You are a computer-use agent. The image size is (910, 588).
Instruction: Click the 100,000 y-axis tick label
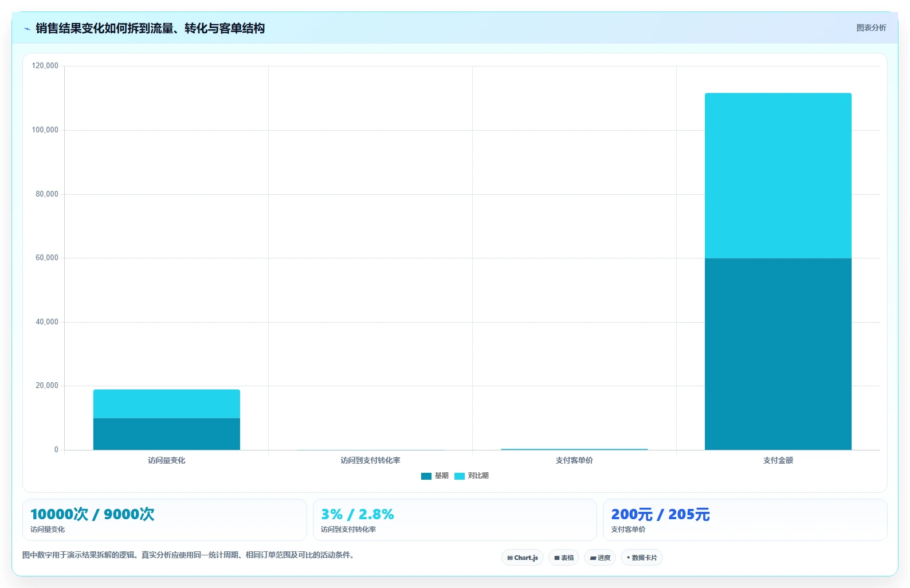[45, 130]
